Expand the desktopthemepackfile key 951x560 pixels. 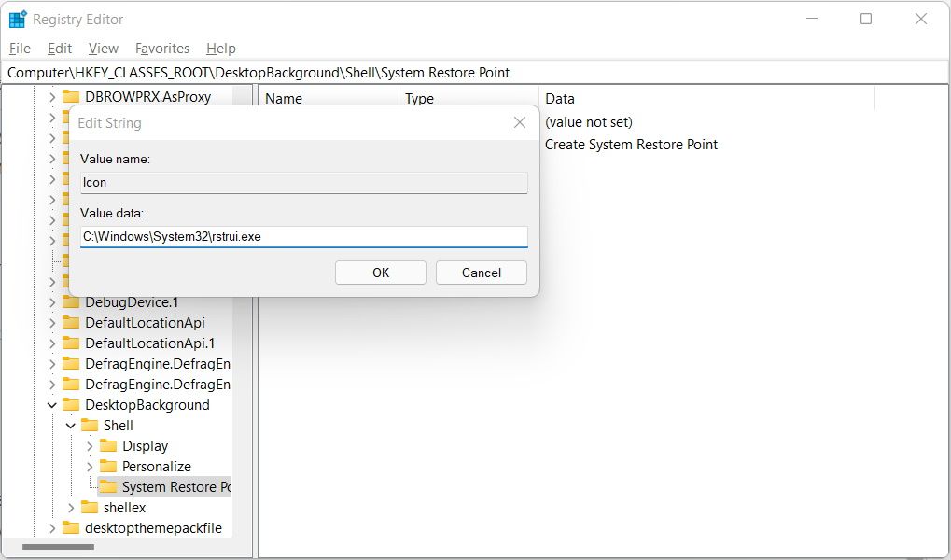click(x=52, y=528)
